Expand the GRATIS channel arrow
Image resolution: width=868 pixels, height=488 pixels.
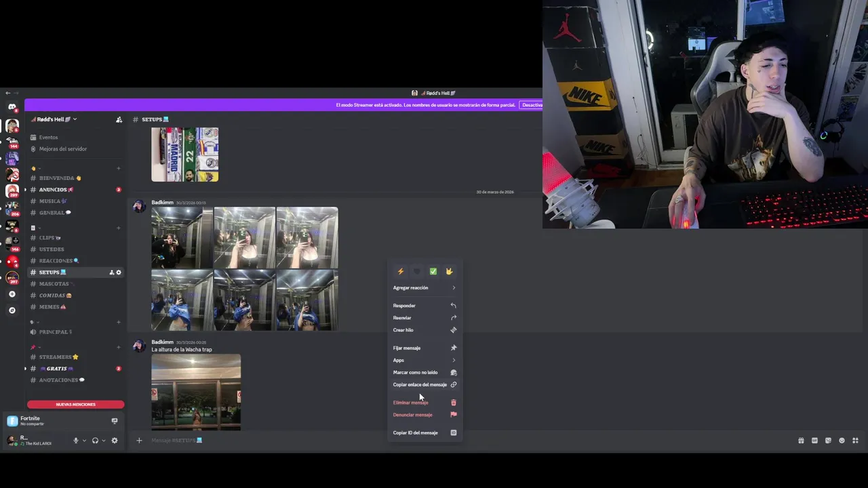click(25, 369)
